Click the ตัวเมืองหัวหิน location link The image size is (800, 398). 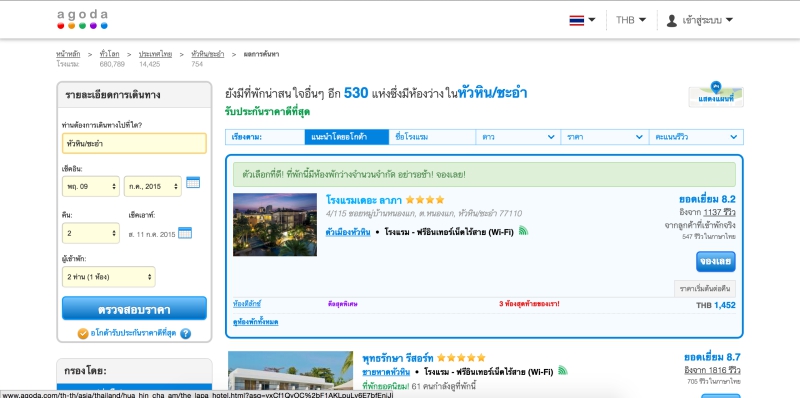pyautogui.click(x=348, y=232)
